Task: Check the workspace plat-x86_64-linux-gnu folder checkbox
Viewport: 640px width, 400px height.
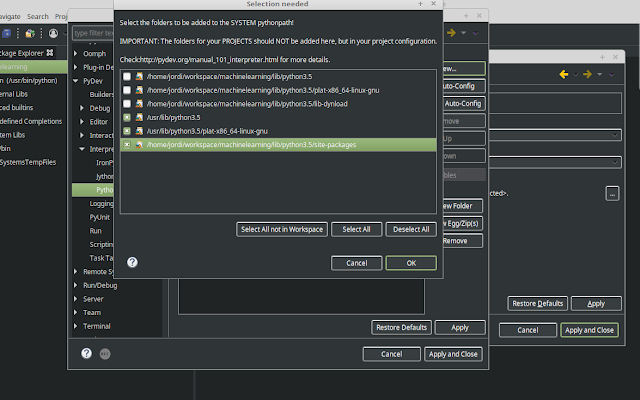Action: (127, 90)
